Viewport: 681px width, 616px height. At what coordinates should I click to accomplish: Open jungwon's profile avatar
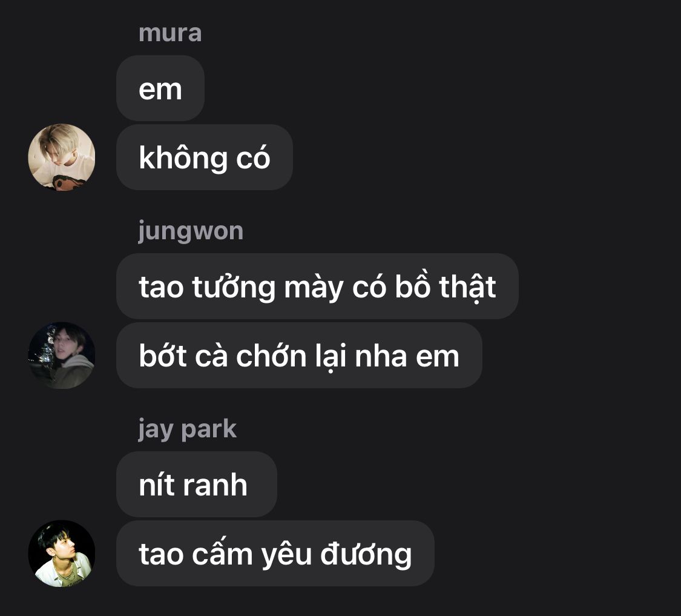(x=62, y=355)
